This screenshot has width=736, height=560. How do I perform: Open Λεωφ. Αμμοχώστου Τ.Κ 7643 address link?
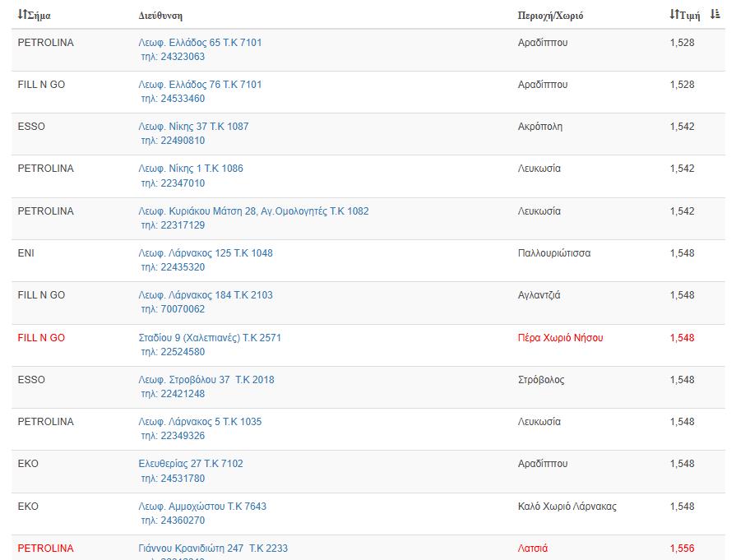pyautogui.click(x=202, y=507)
